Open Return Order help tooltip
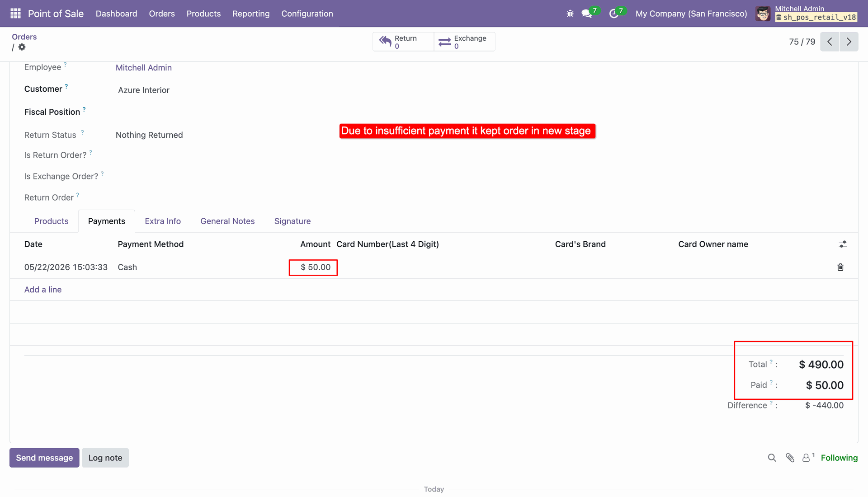This screenshot has height=497, width=868. 78,195
